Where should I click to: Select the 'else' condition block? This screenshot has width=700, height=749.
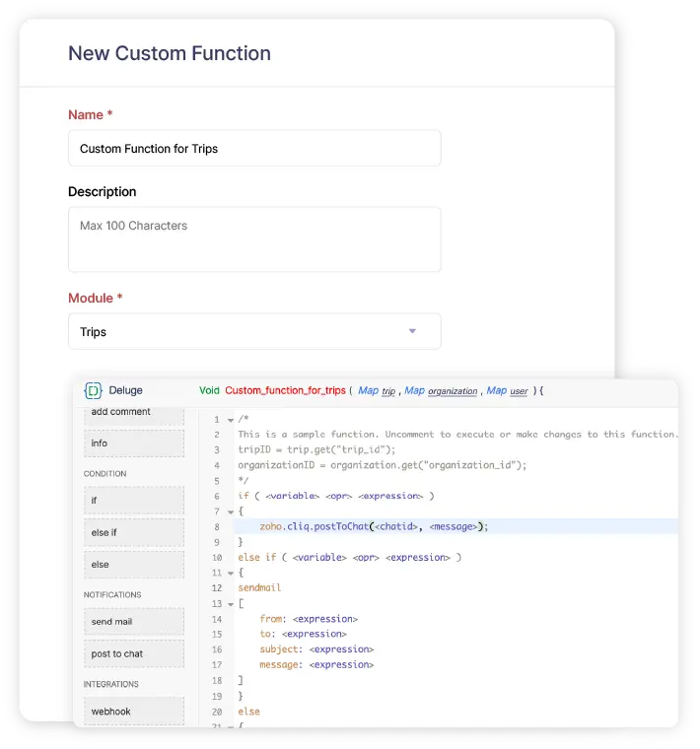(134, 564)
